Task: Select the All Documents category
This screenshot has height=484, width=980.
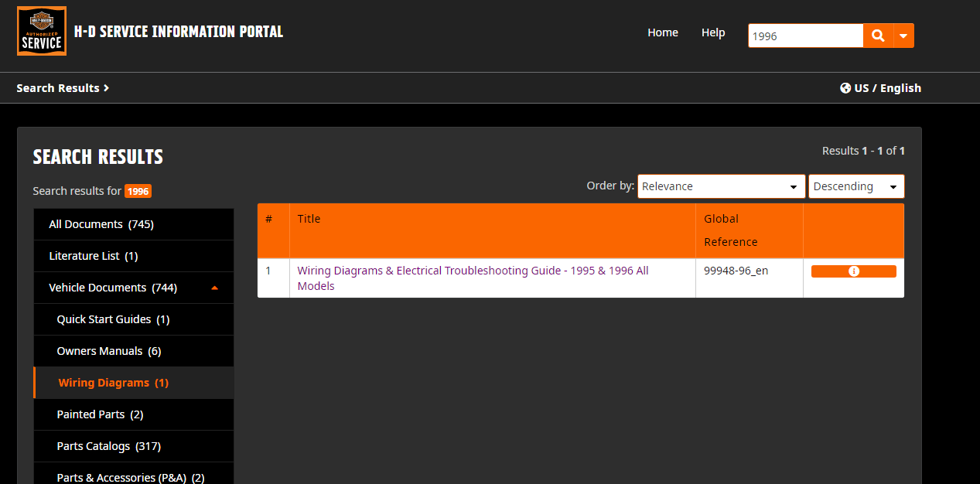Action: 101,224
